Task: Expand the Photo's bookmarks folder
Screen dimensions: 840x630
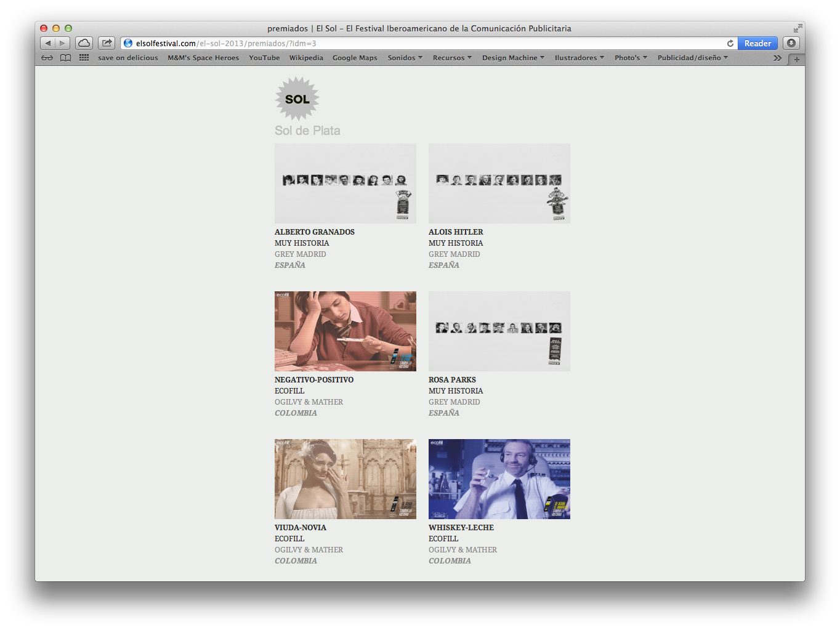Action: [631, 58]
